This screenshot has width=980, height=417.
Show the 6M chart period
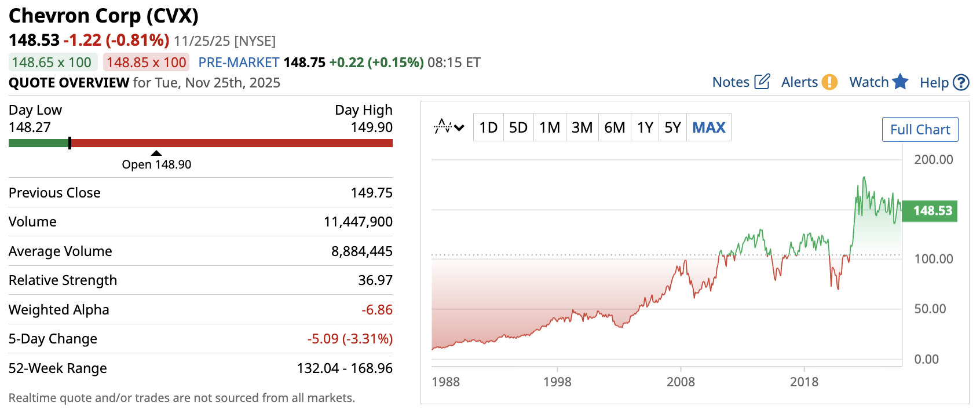pyautogui.click(x=615, y=127)
